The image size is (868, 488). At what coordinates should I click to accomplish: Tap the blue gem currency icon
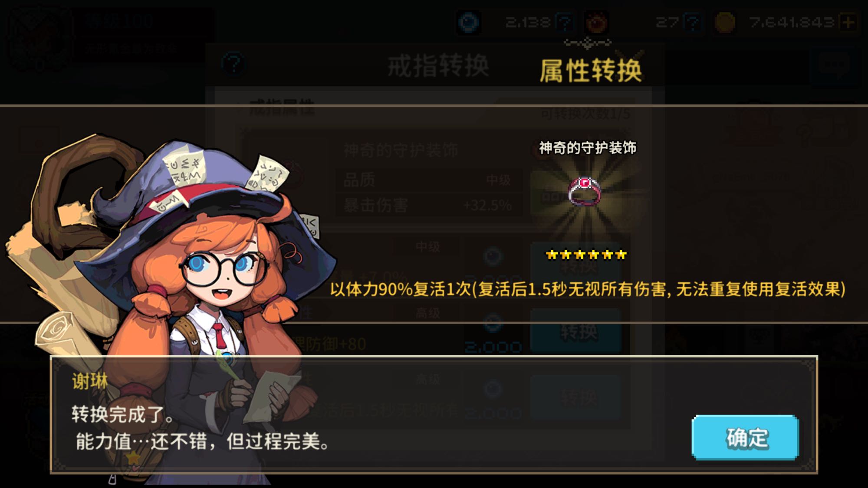click(469, 23)
